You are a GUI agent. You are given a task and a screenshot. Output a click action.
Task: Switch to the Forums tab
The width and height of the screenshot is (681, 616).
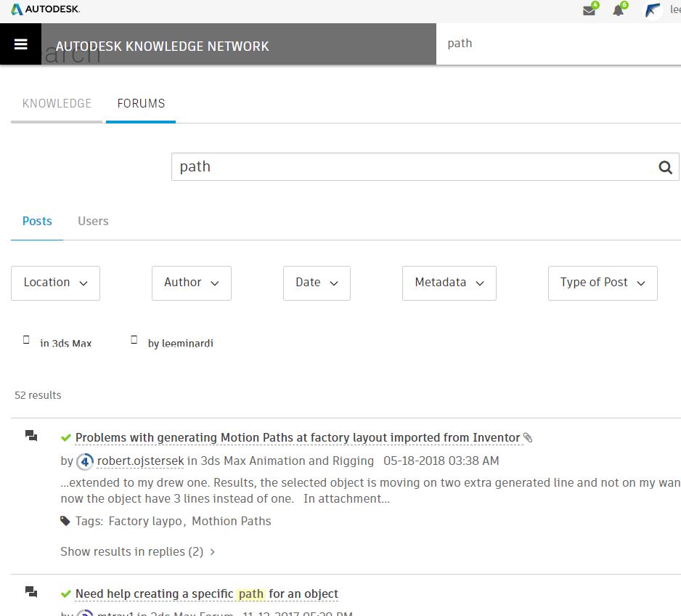click(141, 103)
